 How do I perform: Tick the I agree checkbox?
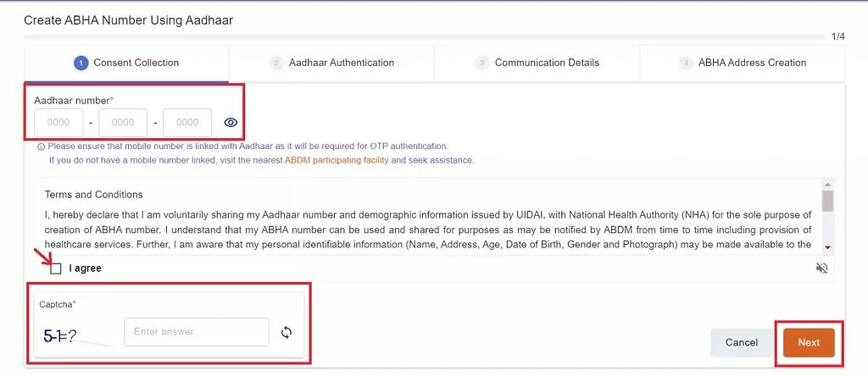click(x=55, y=268)
